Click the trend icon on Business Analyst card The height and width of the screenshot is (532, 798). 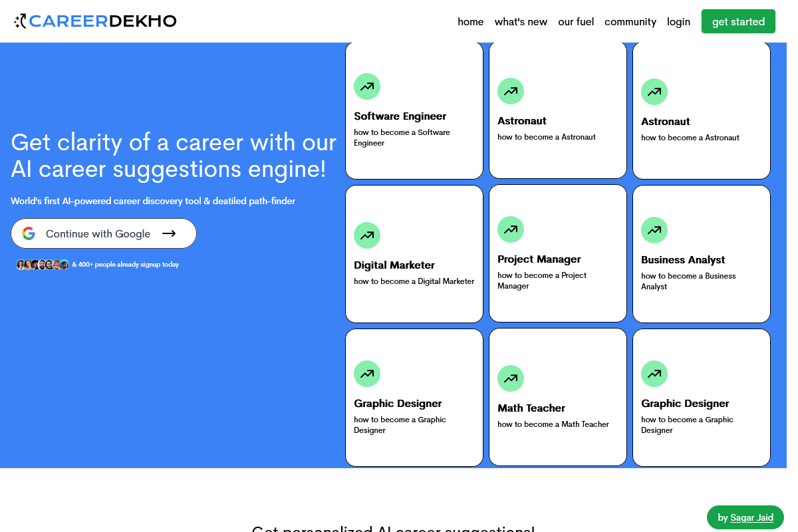point(654,230)
